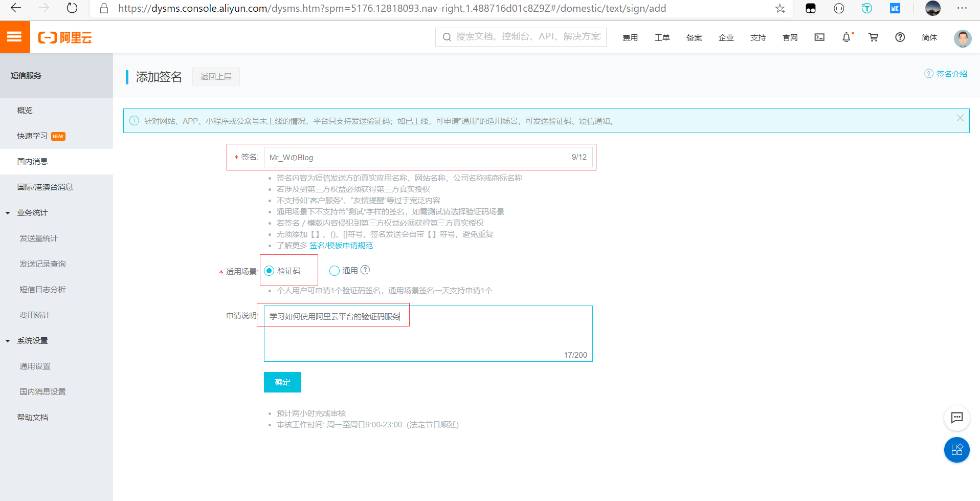Screen dimensions: 980x501
Task: Select the 通用 radio button
Action: (335, 271)
